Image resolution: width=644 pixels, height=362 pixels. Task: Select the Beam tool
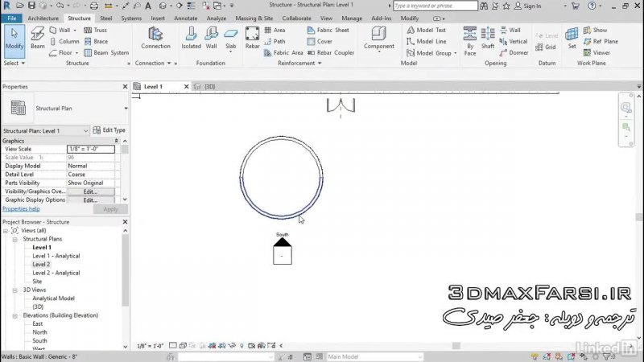[x=38, y=37]
